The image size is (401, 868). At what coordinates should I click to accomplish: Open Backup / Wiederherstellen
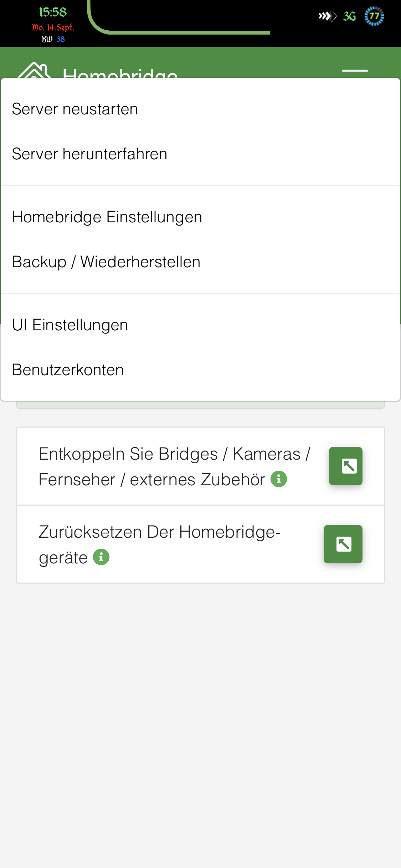[x=106, y=262]
